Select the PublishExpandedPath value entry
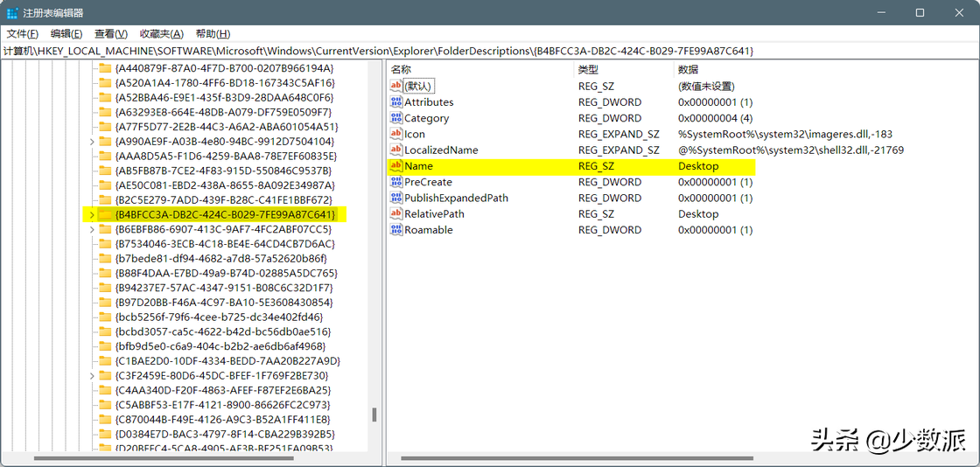This screenshot has width=980, height=467. point(456,199)
